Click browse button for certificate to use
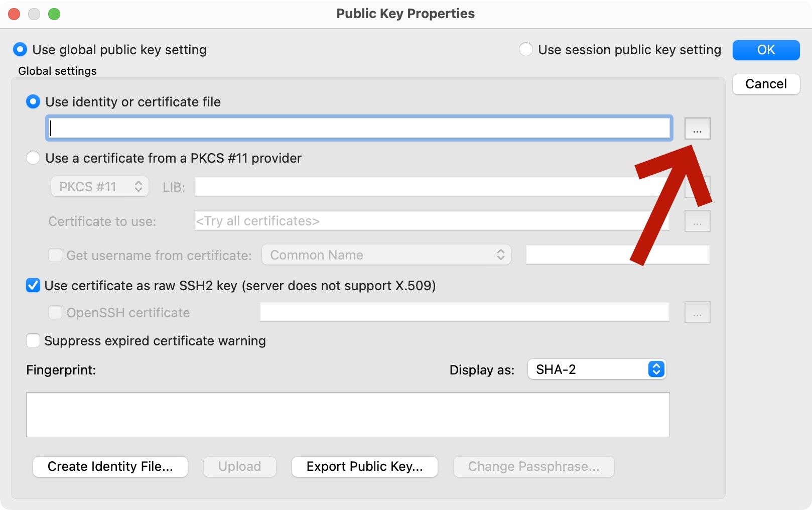This screenshot has height=510, width=812. click(x=697, y=221)
